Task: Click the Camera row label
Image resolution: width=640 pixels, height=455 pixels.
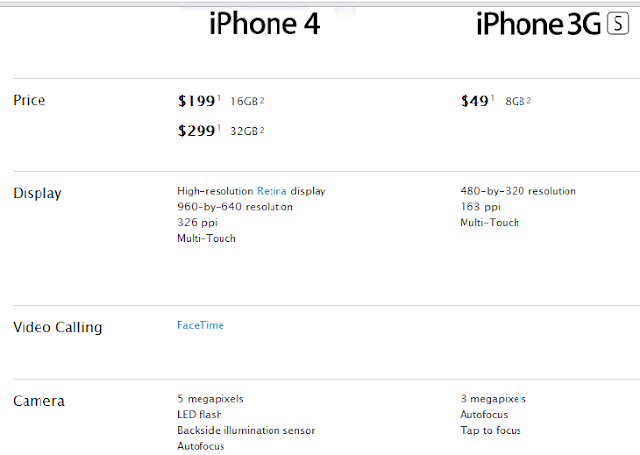Action: (x=39, y=401)
